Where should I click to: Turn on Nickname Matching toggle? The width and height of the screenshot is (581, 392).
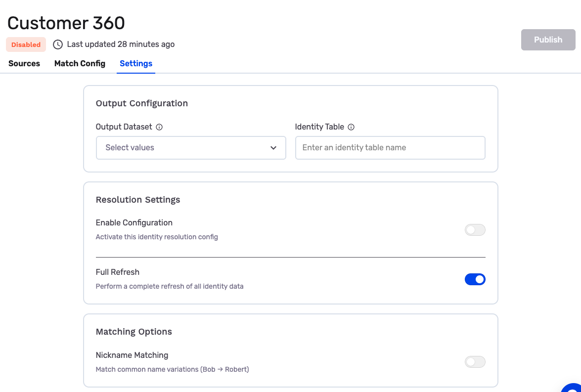475,362
